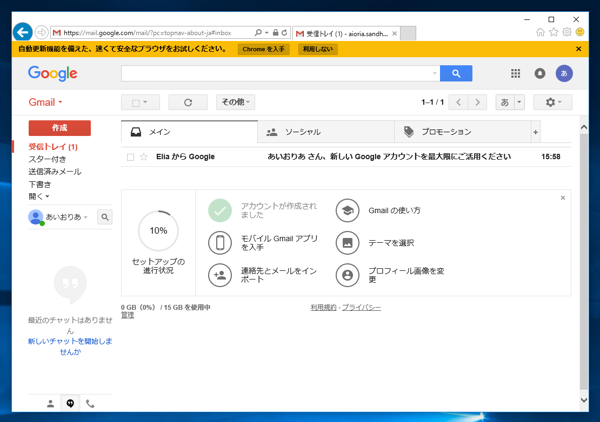
Task: Click the chat search magnifier button
Action: pyautogui.click(x=105, y=217)
